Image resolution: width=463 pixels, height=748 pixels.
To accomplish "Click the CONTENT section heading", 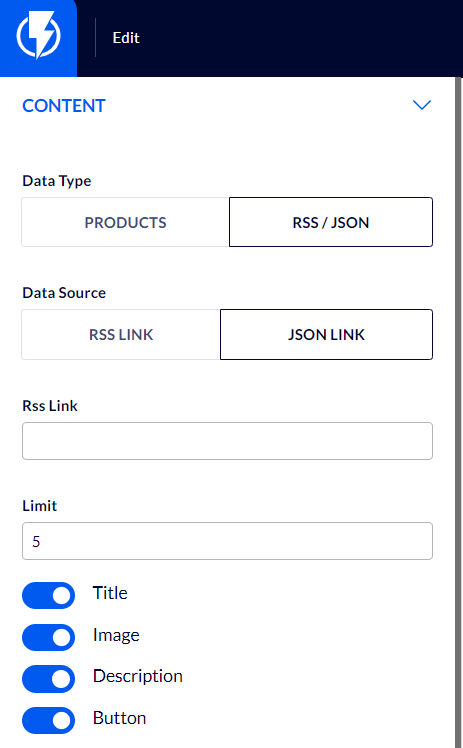I will click(x=64, y=106).
